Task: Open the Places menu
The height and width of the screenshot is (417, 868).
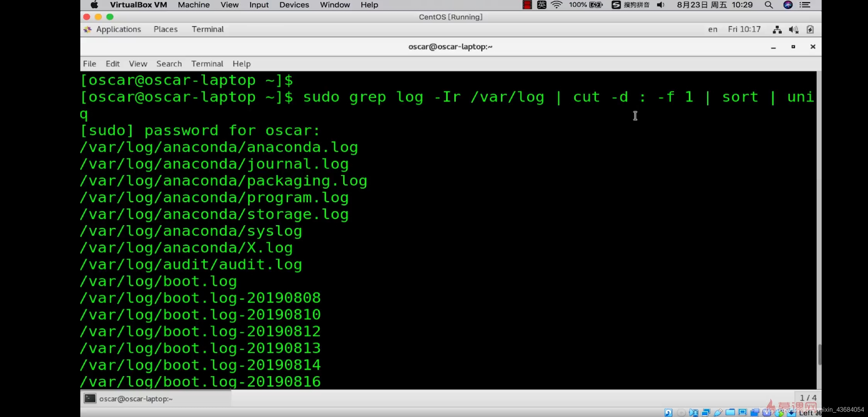Action: tap(165, 29)
